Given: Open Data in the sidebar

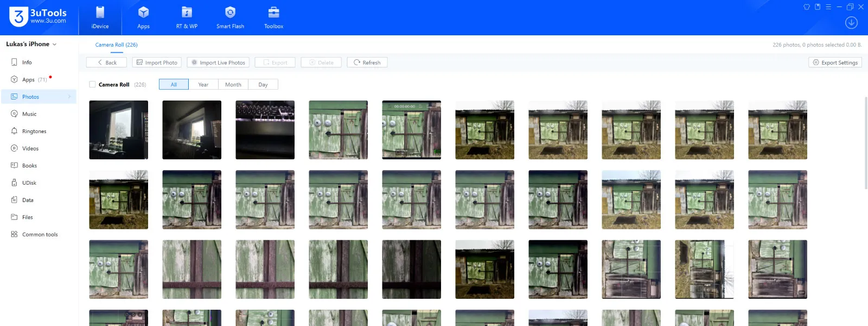Looking at the screenshot, I should (x=38, y=200).
